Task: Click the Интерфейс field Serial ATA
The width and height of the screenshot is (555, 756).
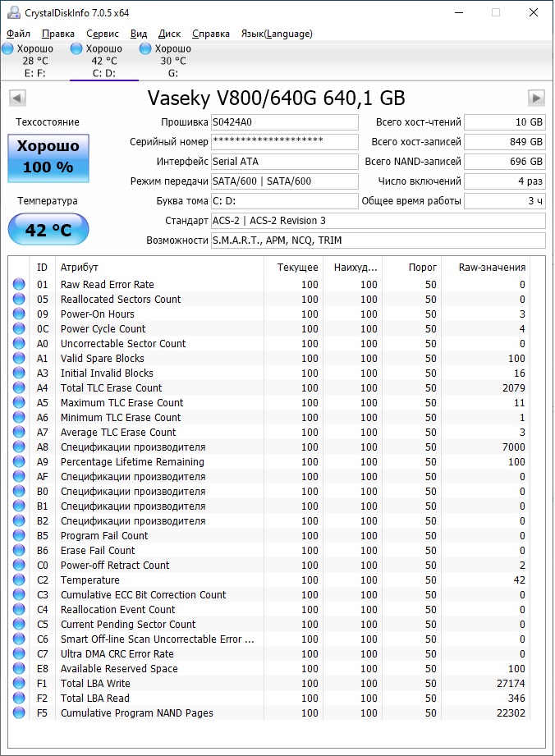Action: pos(285,162)
